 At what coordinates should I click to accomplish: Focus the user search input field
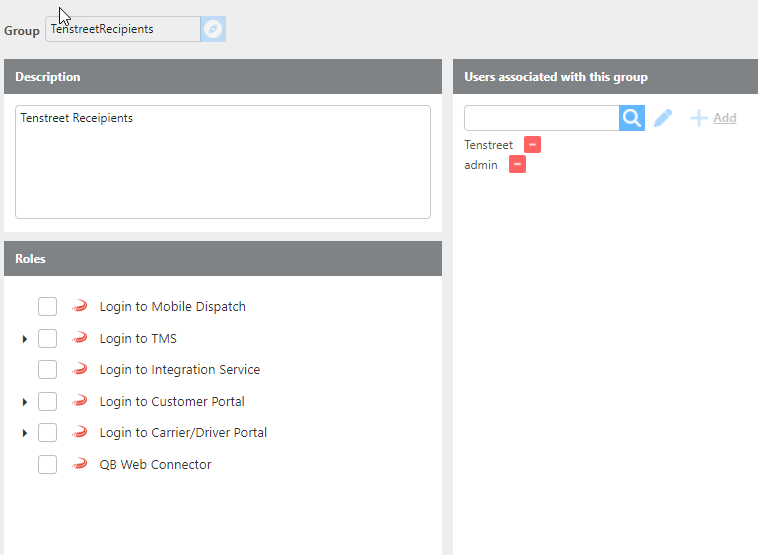click(541, 118)
